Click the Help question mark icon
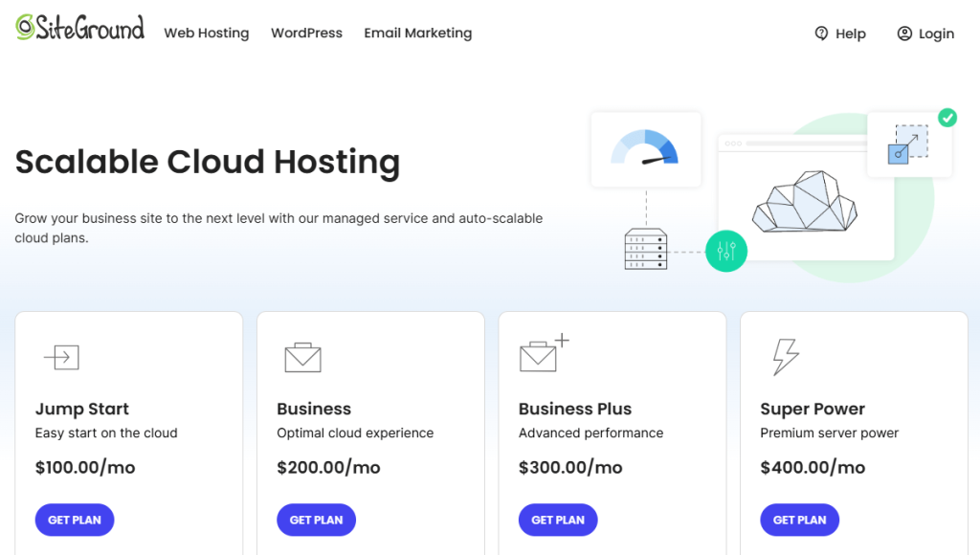980x555 pixels. click(x=821, y=33)
